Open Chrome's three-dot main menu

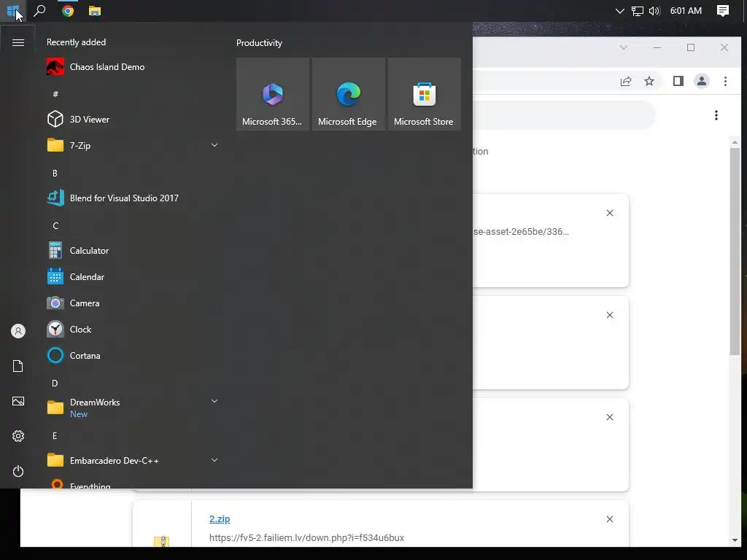coord(725,82)
